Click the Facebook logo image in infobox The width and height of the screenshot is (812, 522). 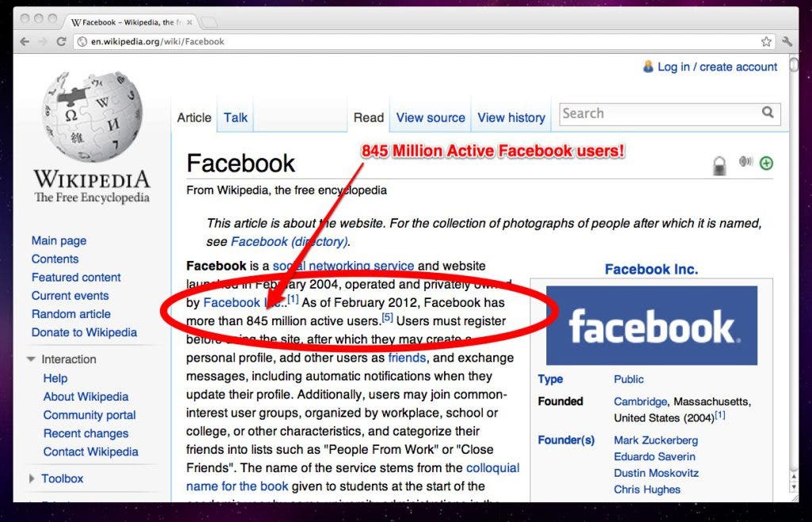652,325
